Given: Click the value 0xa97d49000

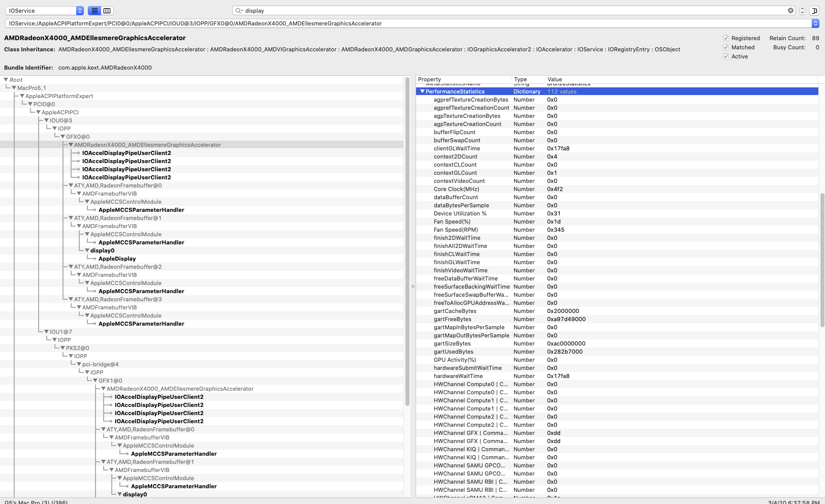Looking at the screenshot, I should tap(566, 319).
